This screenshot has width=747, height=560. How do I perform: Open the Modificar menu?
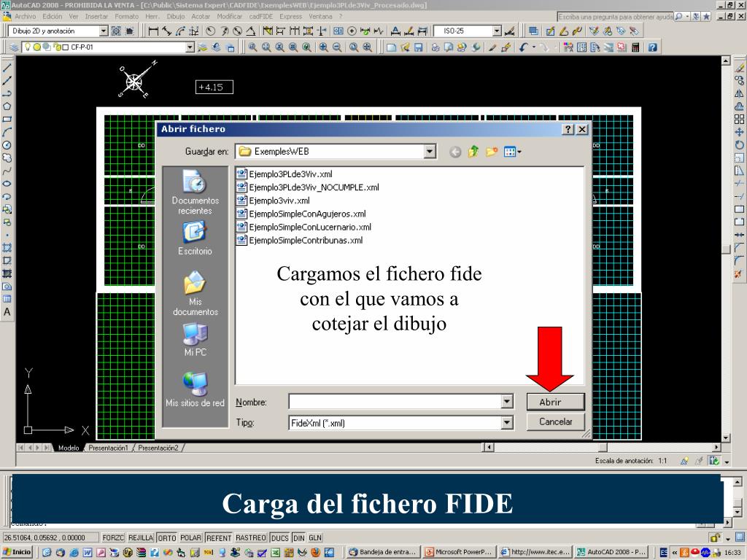tap(229, 16)
